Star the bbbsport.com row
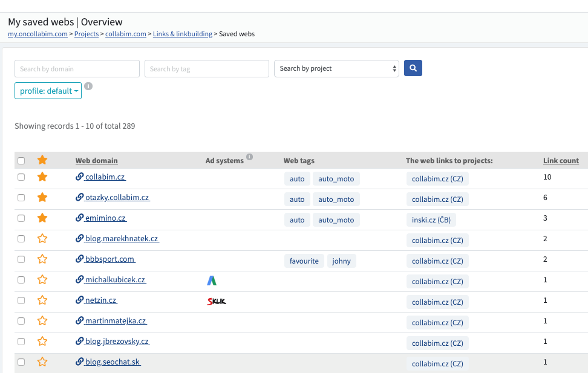This screenshot has height=373, width=588. point(42,259)
